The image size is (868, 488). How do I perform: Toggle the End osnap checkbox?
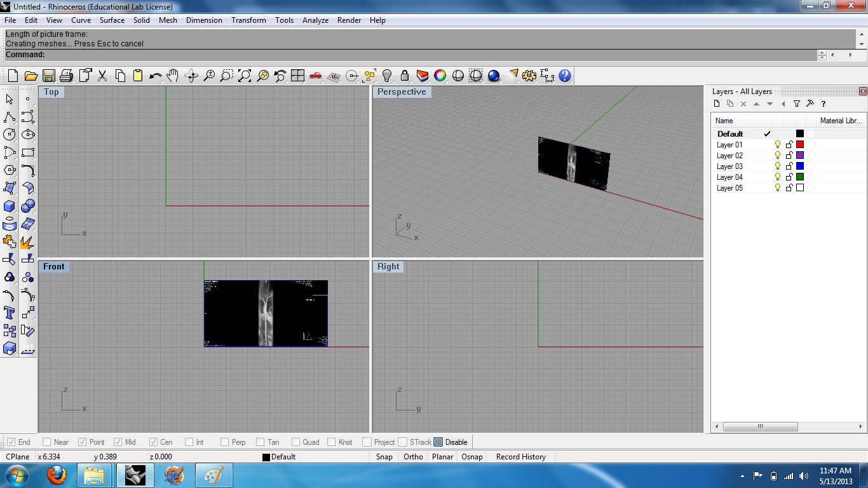(11, 442)
